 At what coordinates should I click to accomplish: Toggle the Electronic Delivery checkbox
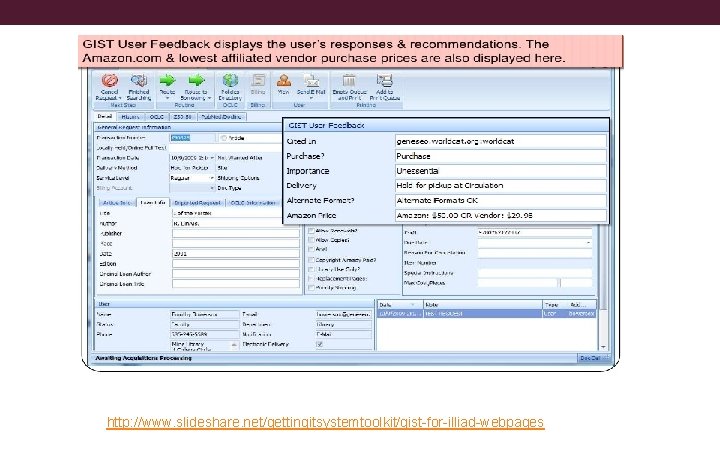tap(320, 344)
